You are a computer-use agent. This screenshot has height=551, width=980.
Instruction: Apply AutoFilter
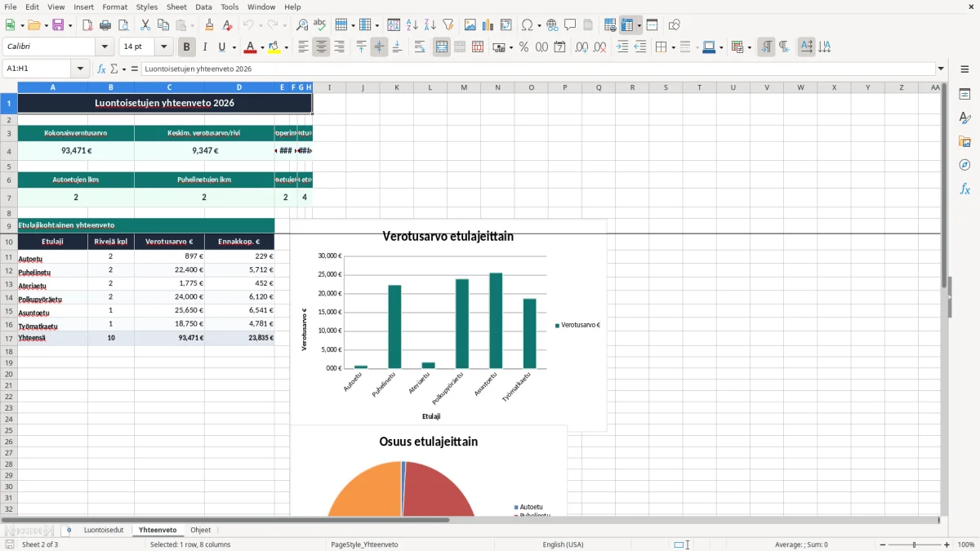tap(448, 25)
